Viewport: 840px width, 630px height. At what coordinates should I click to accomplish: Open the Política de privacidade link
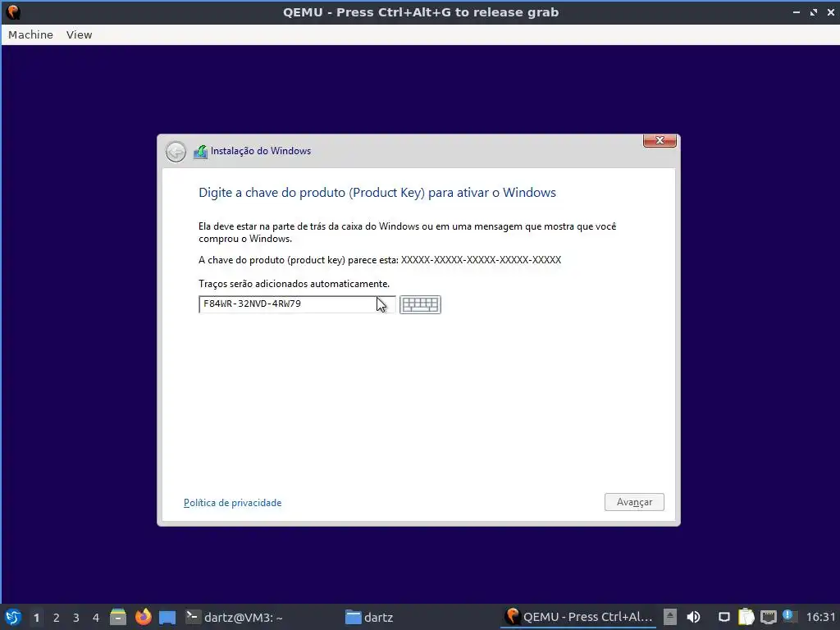(x=232, y=503)
